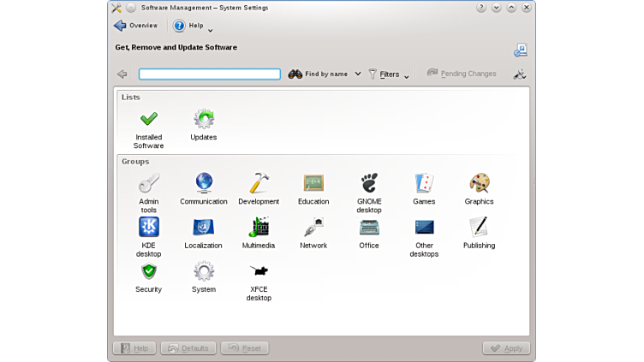
Task: Select the Security group icon
Action: (148, 272)
